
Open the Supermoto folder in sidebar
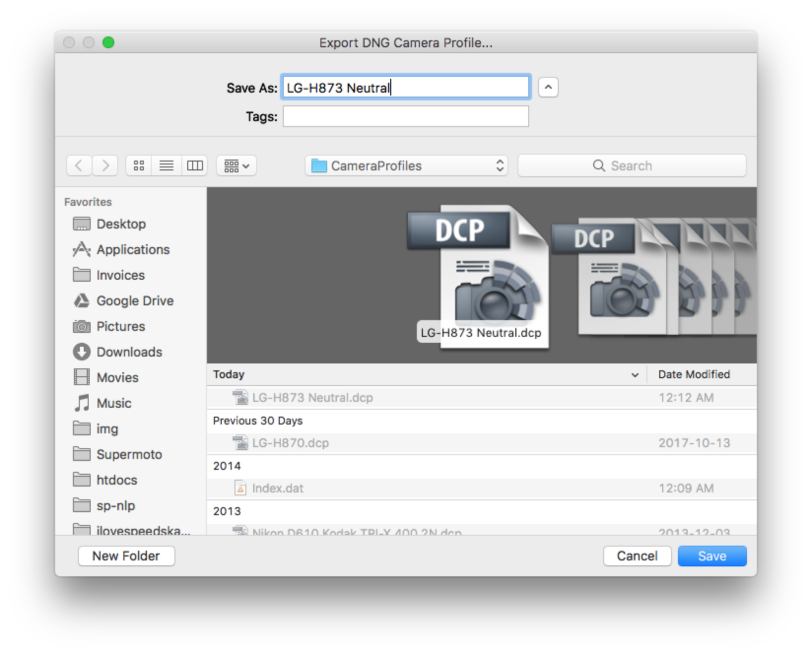117,455
